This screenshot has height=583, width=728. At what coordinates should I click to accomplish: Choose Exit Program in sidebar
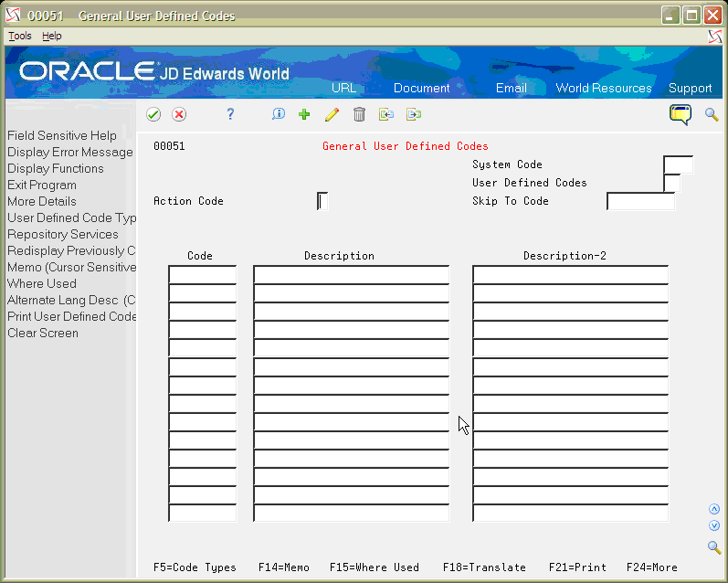[42, 185]
